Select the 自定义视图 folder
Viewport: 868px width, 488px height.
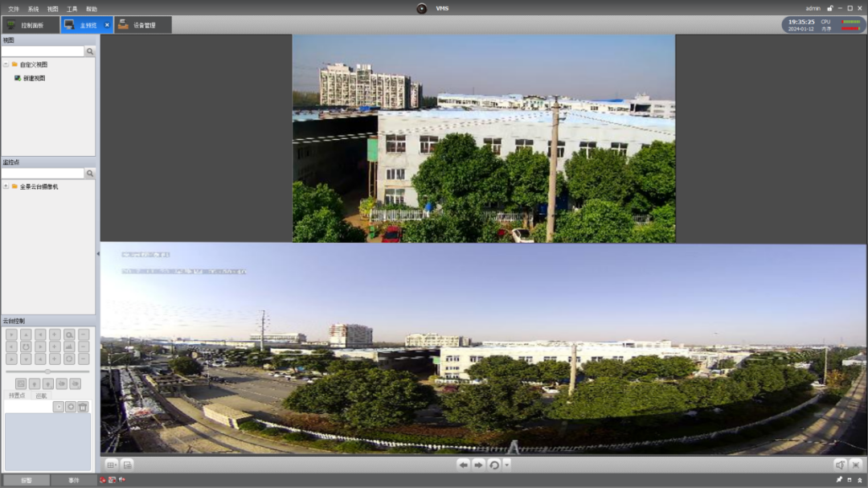[33, 64]
